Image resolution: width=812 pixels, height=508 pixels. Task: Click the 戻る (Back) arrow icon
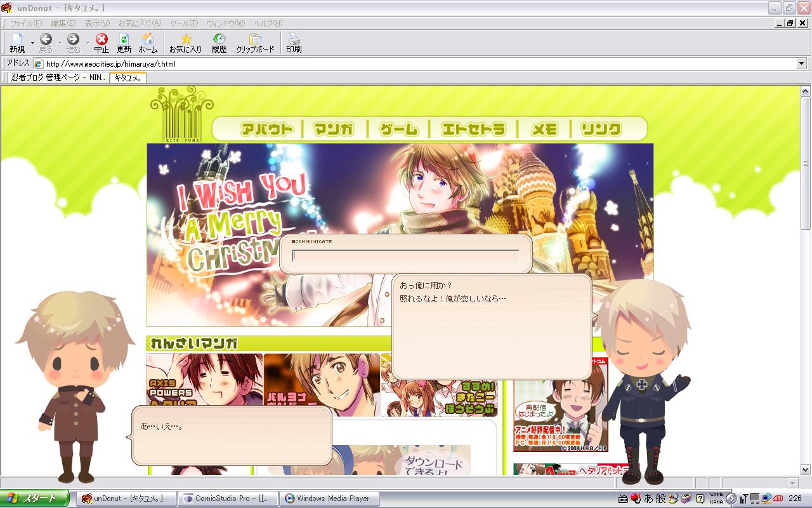(x=46, y=39)
